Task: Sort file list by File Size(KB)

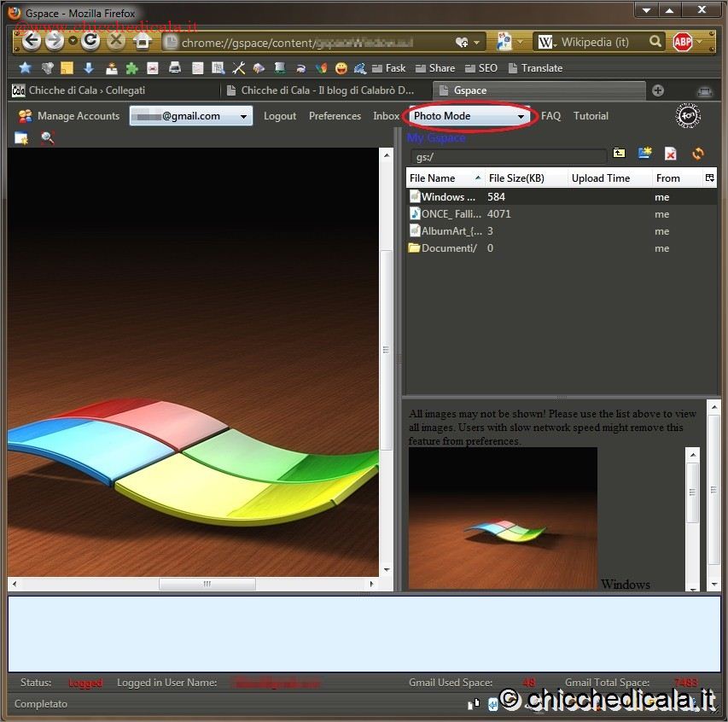Action: click(516, 178)
